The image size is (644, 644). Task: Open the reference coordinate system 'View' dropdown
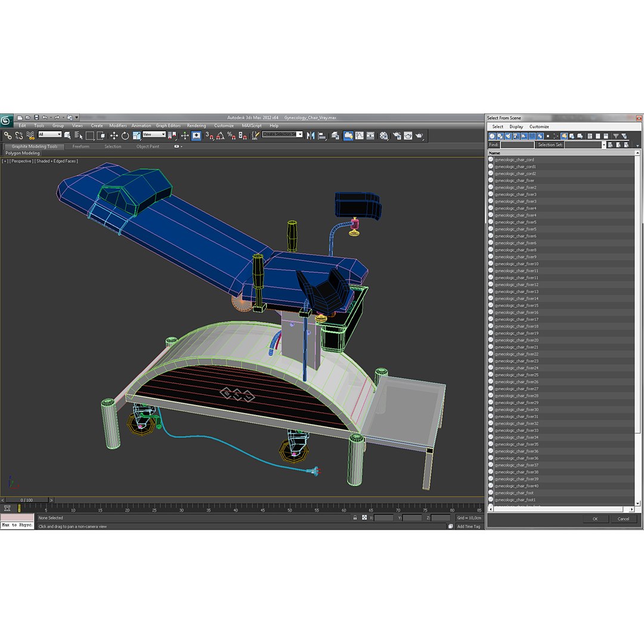(154, 134)
